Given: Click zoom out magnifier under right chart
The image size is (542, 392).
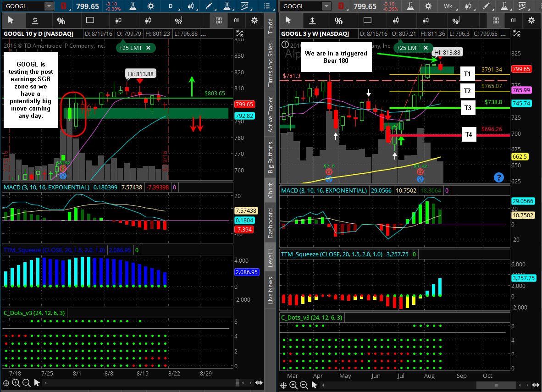Looking at the screenshot, I should point(304,385).
